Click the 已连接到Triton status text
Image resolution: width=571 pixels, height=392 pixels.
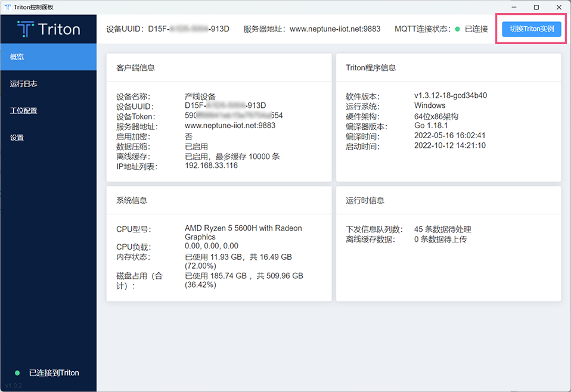54,373
